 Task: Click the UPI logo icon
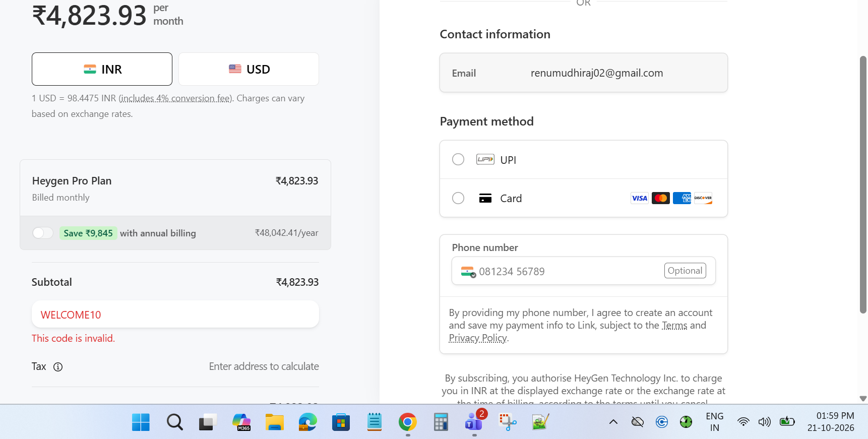coord(485,159)
